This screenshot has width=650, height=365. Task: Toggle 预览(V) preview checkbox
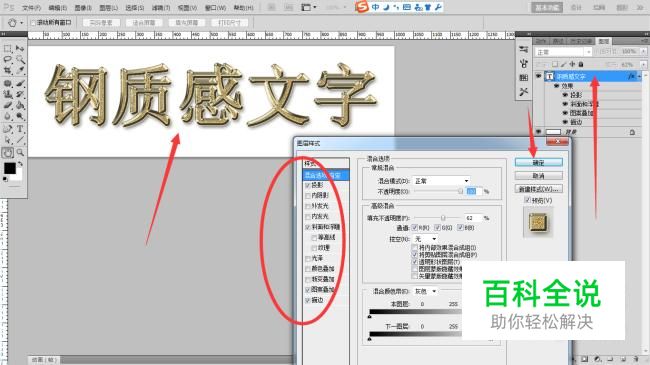527,200
